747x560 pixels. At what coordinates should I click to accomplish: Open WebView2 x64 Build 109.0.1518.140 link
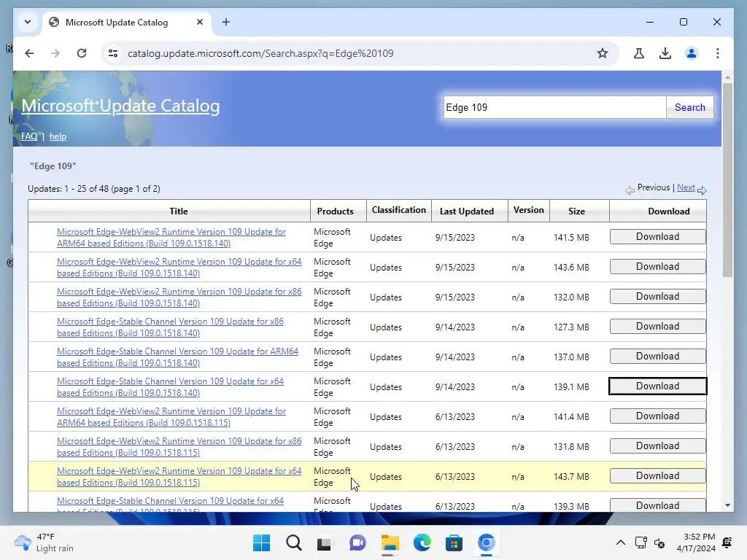(x=179, y=267)
